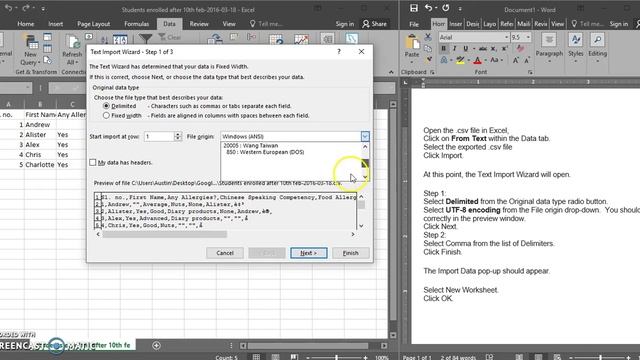Open the Change Case Aa dropdown
640x360 pixels.
pos(496,60)
